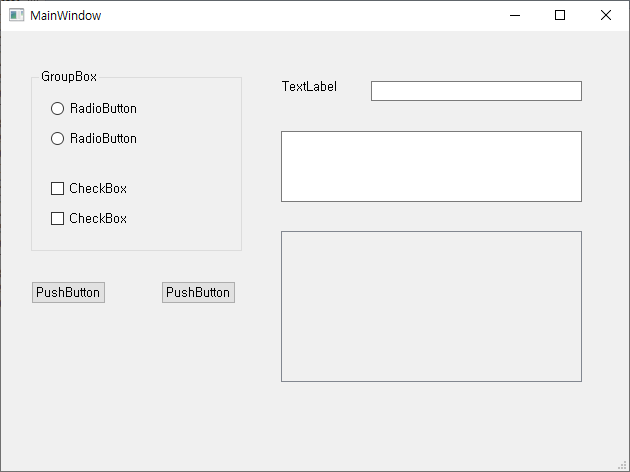Click inside the white multi-line text box
Viewport: 630px width, 472px height.
[431, 166]
